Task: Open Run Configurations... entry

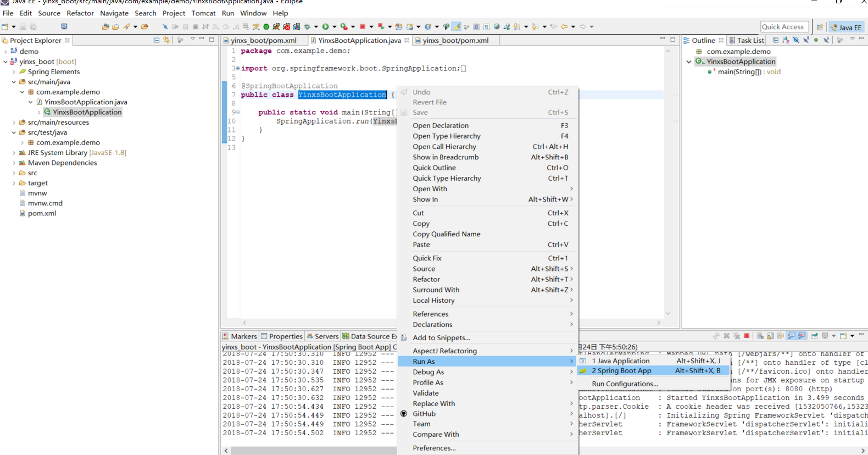Action: coord(625,384)
